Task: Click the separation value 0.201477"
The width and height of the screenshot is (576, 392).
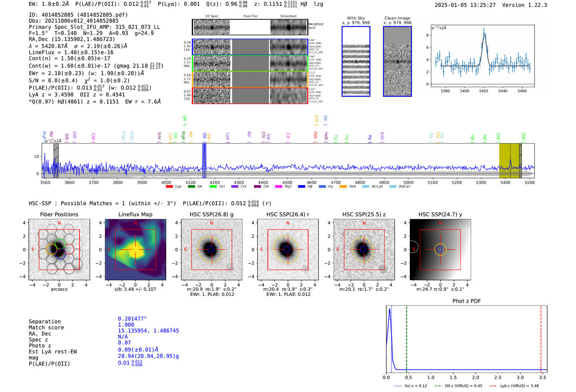Action: 132,319
